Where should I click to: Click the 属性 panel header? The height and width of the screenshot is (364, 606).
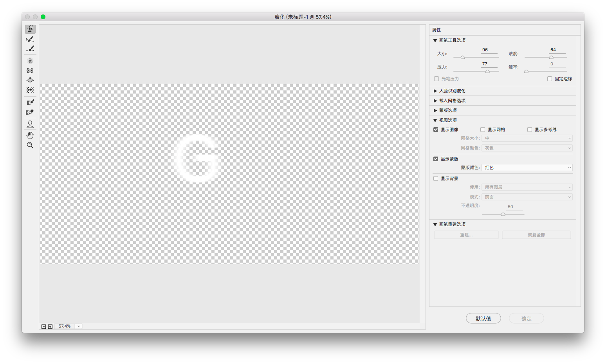coord(505,30)
